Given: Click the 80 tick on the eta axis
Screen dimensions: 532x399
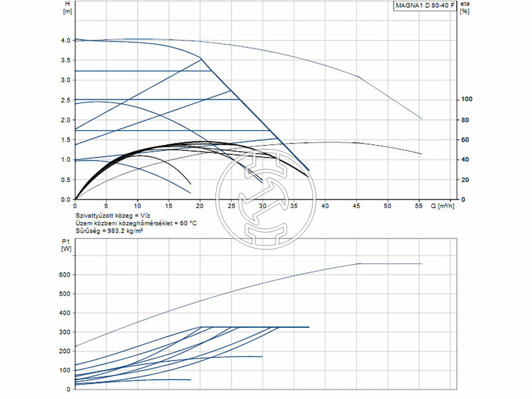Looking at the screenshot, I should pos(465,120).
